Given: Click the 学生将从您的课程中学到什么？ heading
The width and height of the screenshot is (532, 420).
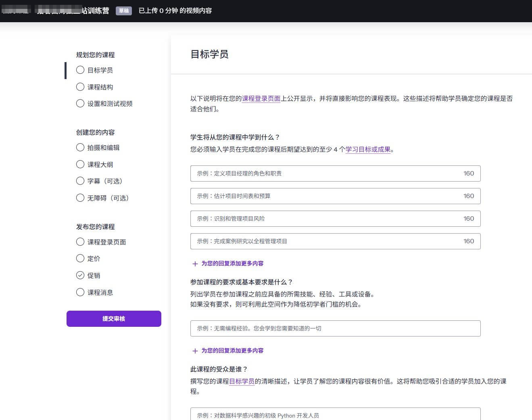Looking at the screenshot, I should 235,137.
